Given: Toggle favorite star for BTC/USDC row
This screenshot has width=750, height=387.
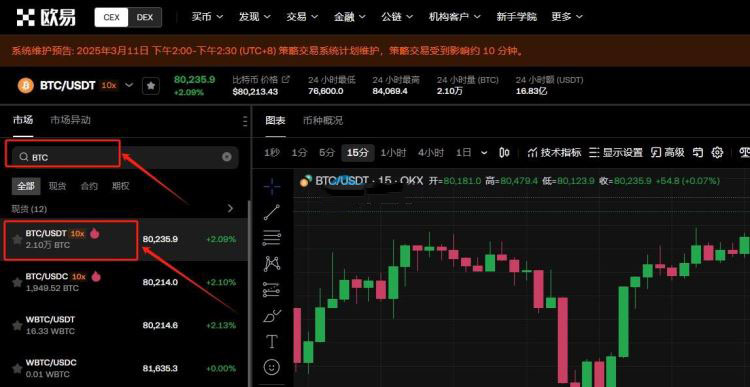Looking at the screenshot, I should (x=17, y=282).
